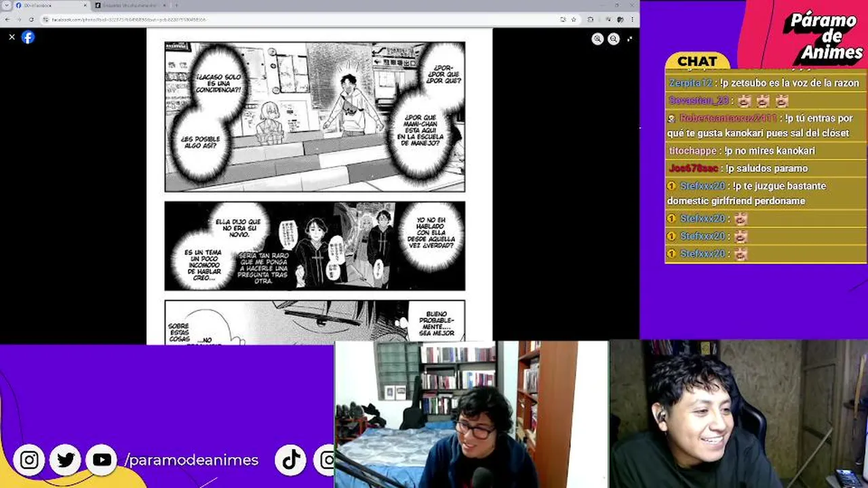Open the Chrome extensions puzzle menu
This screenshot has height=488, width=868.
591,20
